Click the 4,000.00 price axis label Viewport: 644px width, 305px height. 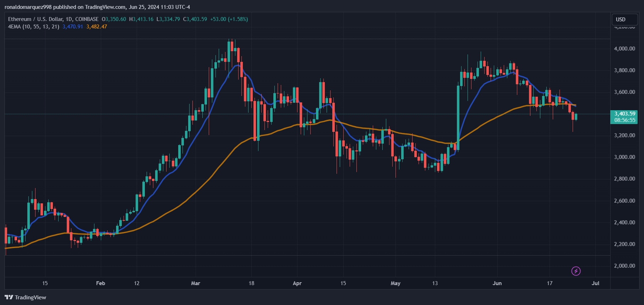click(x=624, y=49)
